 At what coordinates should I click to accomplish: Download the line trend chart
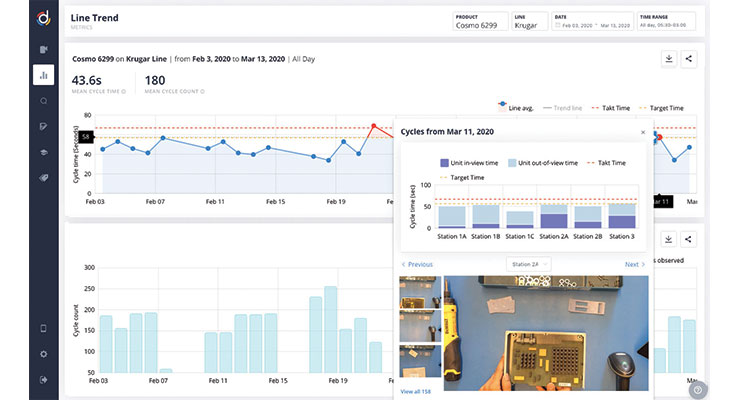coord(667,59)
